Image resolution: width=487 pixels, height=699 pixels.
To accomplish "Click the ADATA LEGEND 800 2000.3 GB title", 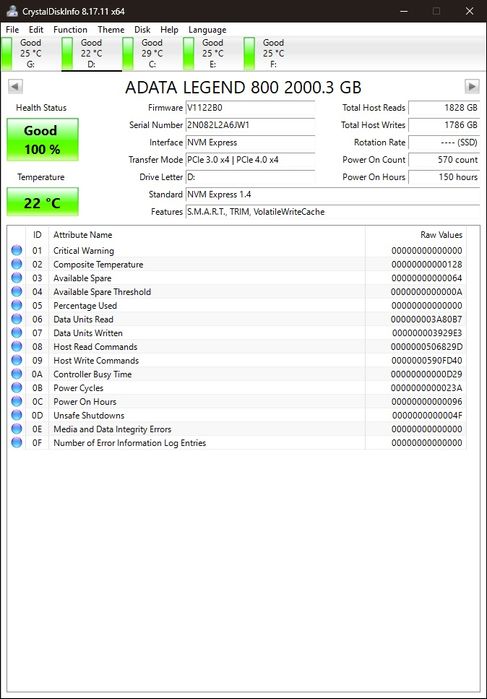I will coord(244,87).
